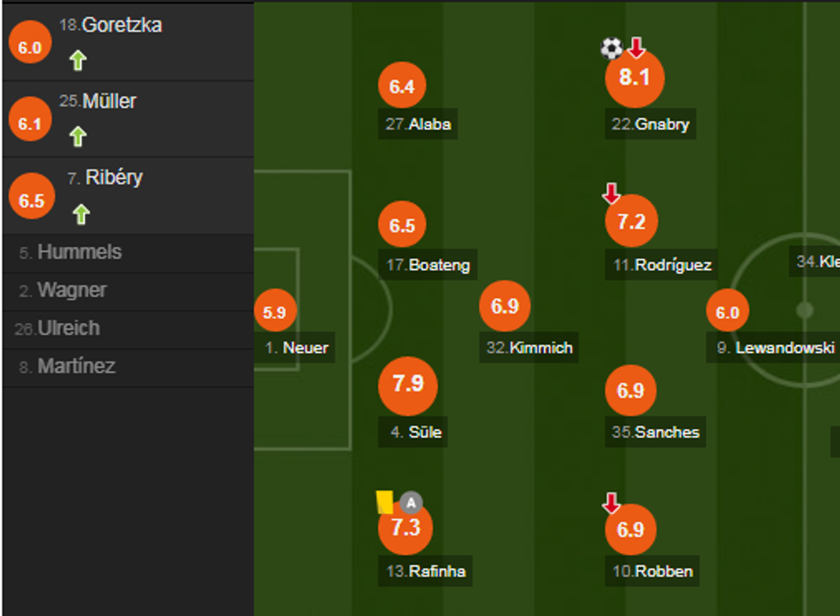The image size is (840, 616).
Task: Select Ulreich from the substitutes list
Action: (x=69, y=328)
